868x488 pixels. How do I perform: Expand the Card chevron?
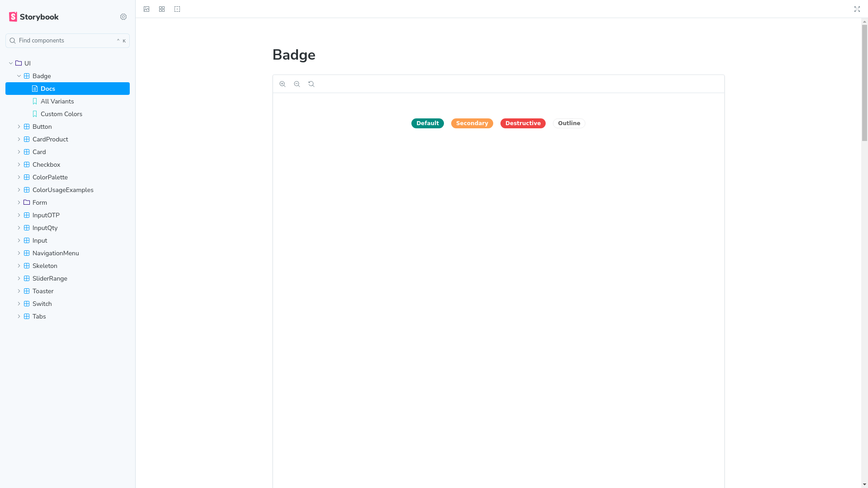click(x=19, y=152)
